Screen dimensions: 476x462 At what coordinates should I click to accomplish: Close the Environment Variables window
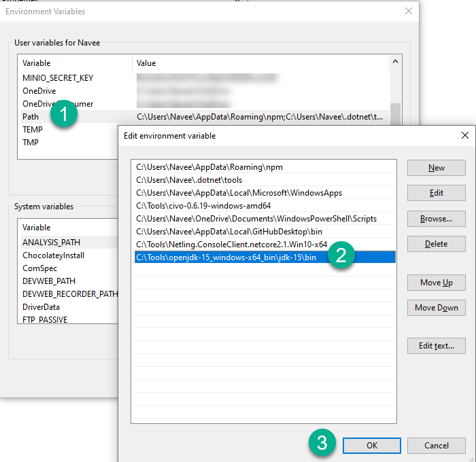409,12
